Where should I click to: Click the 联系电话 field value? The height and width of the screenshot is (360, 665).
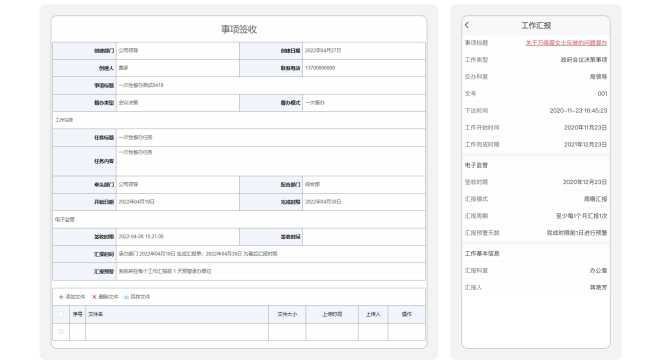click(x=363, y=68)
